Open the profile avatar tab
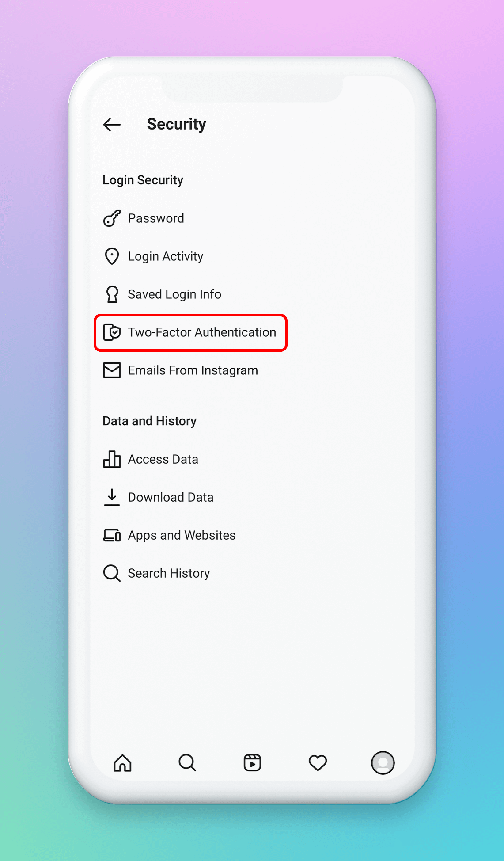504x861 pixels. pyautogui.click(x=383, y=763)
